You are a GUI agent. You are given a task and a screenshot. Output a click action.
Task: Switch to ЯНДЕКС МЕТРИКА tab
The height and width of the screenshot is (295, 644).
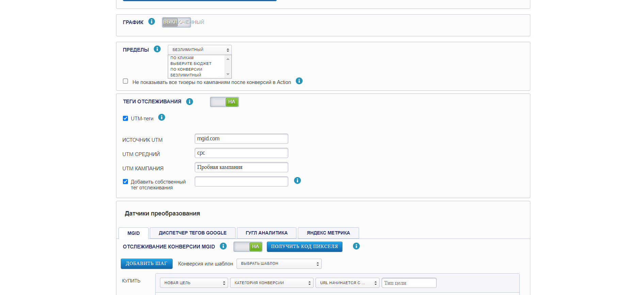328,233
